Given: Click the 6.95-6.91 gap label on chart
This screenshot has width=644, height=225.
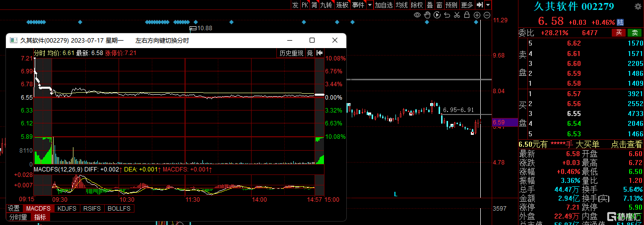Looking at the screenshot, I should (x=458, y=110).
